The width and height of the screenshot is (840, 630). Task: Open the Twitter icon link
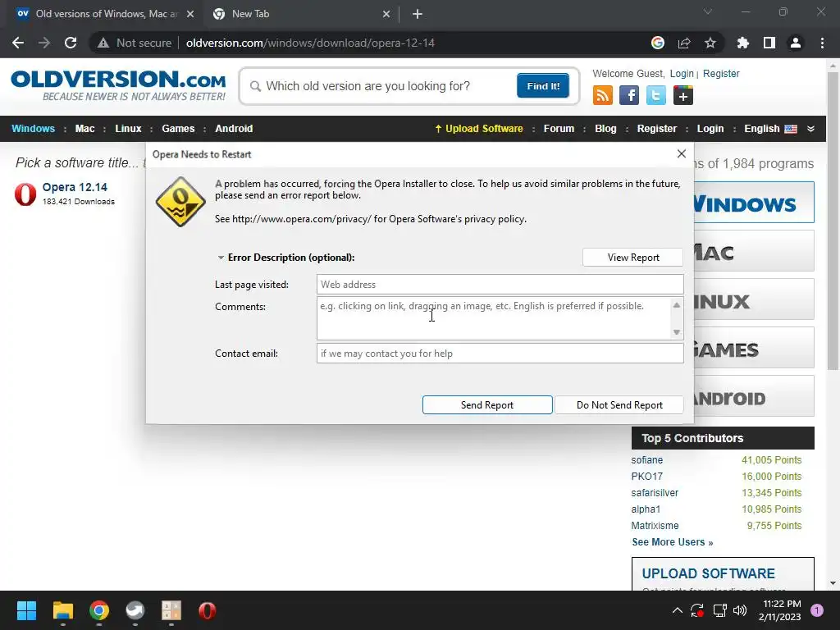point(655,95)
